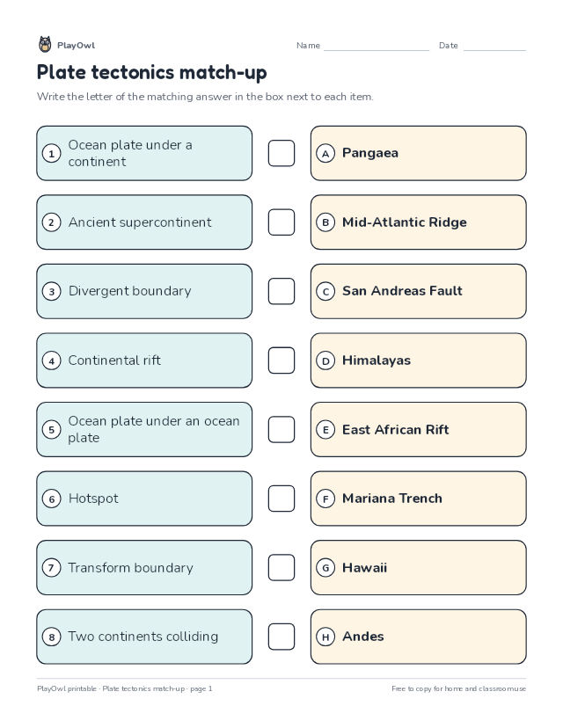The image size is (563, 728).
Task: Select the Mid-Atlantic Ridge answer card
Action: tap(419, 222)
